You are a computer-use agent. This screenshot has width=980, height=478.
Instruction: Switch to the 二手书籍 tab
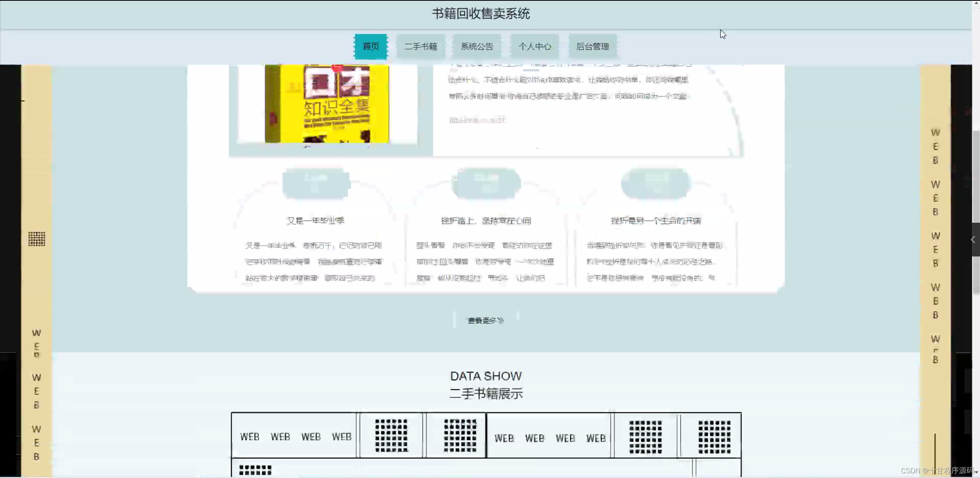coord(420,46)
